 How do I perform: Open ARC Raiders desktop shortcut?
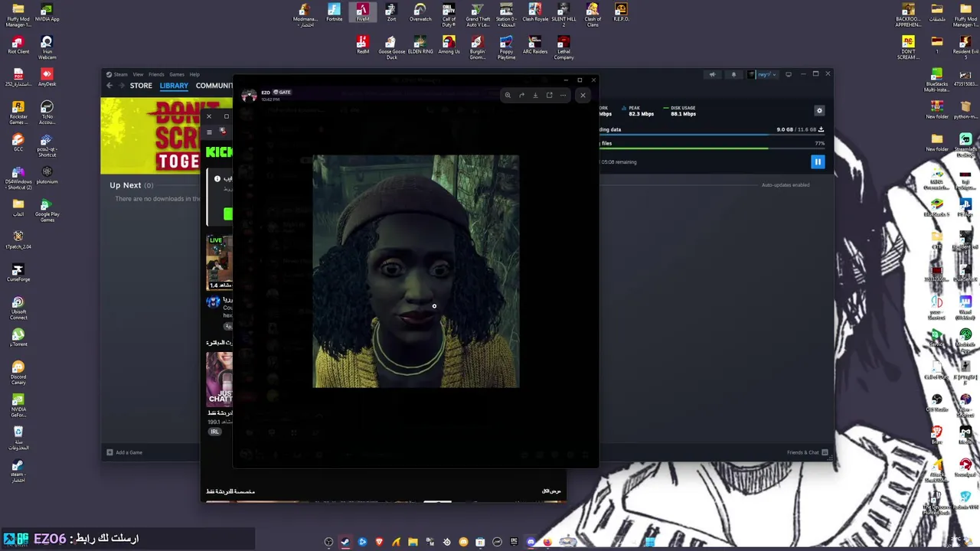click(x=535, y=45)
